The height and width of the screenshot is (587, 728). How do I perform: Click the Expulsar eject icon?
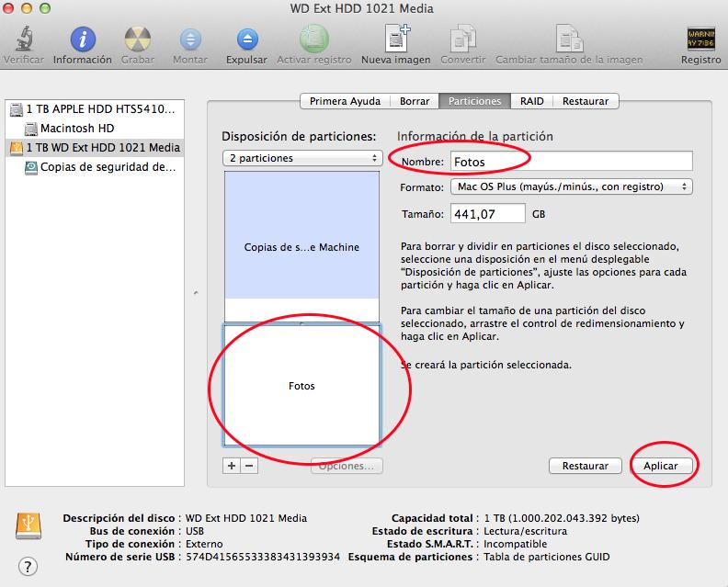pyautogui.click(x=246, y=40)
